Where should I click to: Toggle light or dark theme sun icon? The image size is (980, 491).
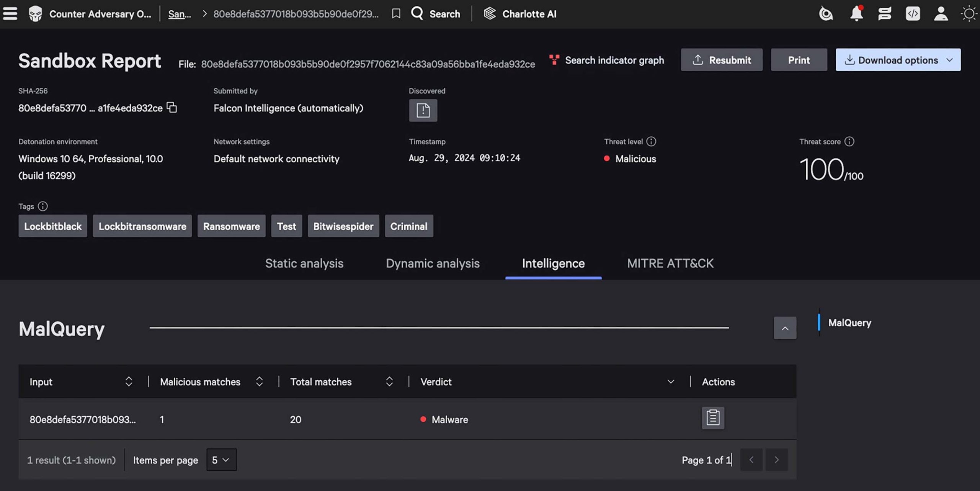[x=969, y=14]
